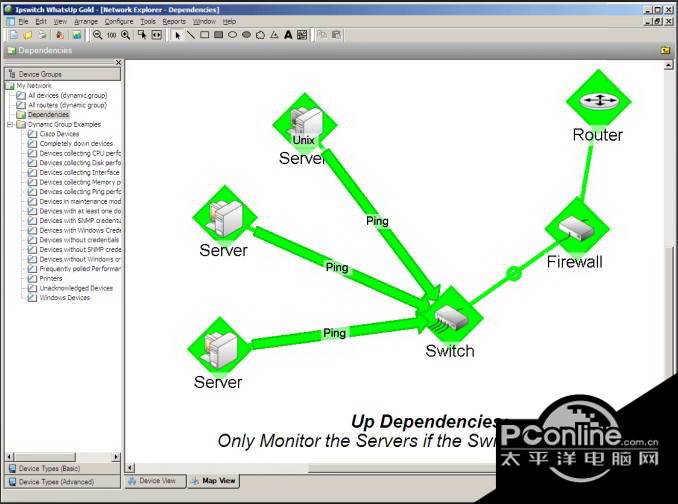Select the Text annotation tool (A)
Screen dimensions: 678x504
coord(288,35)
